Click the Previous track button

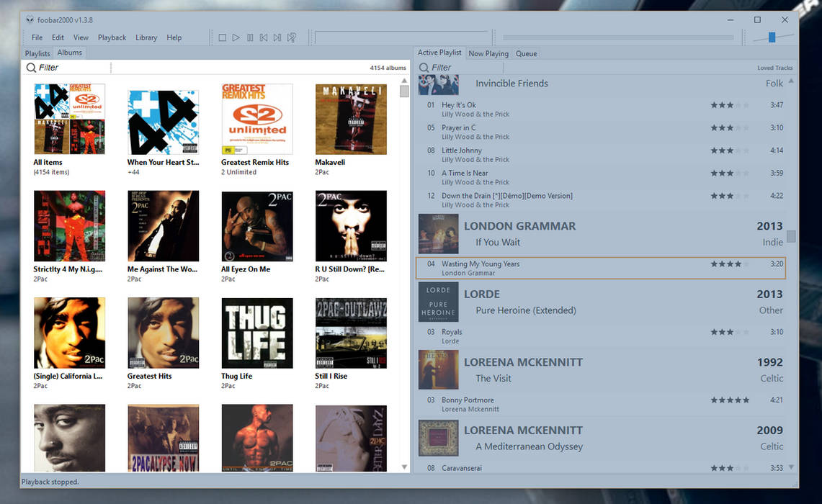point(264,37)
